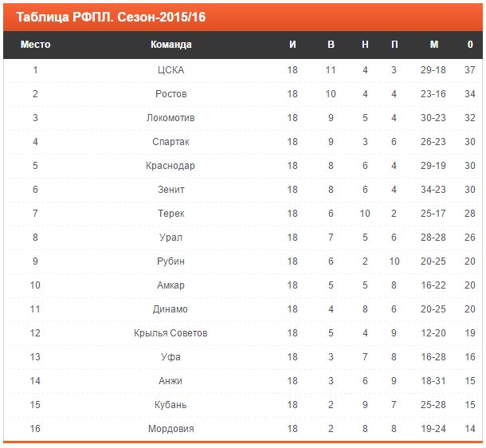The image size is (486, 448).
Task: Click the Н draws column header
Action: 365,45
